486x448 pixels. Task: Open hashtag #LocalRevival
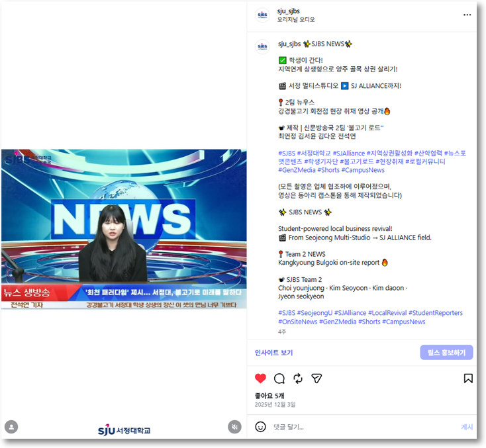click(387, 313)
